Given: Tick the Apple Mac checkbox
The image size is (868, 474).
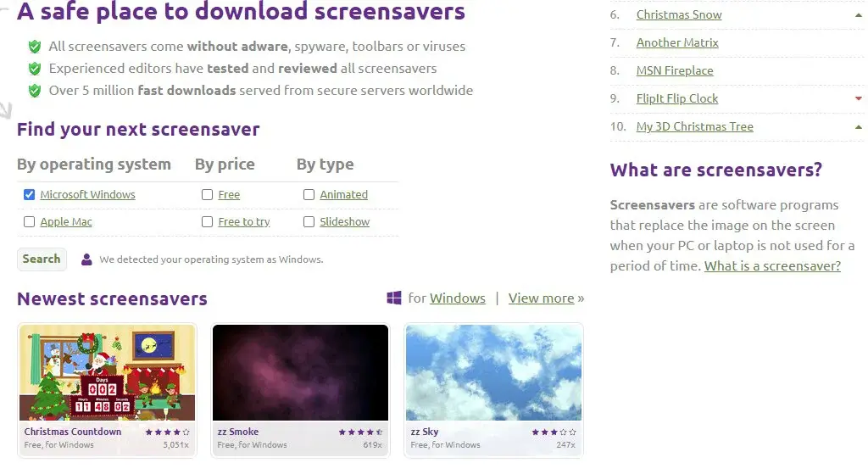Looking at the screenshot, I should pos(30,221).
